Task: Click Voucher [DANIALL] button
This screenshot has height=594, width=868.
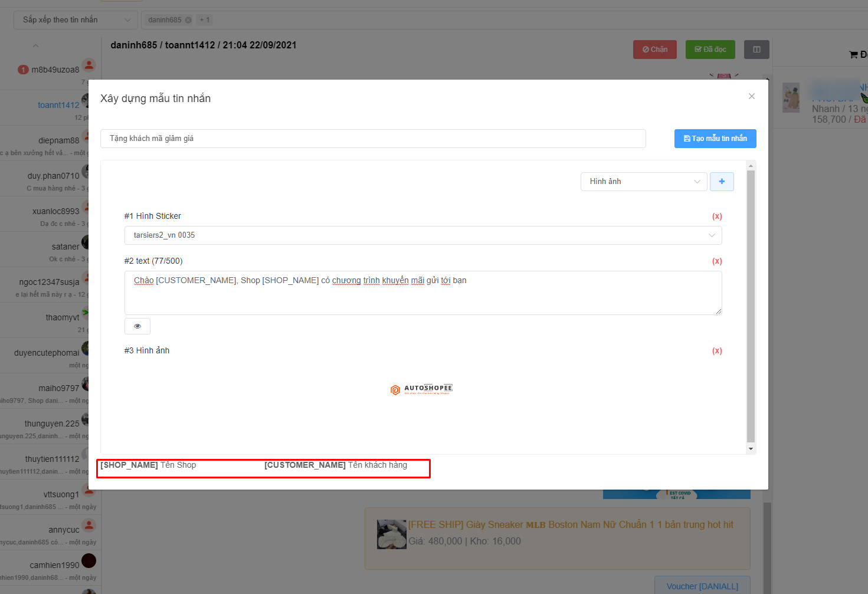Action: click(x=702, y=586)
